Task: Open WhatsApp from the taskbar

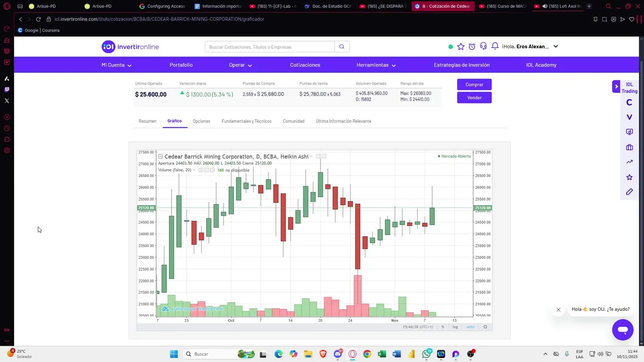Action: 427,354
